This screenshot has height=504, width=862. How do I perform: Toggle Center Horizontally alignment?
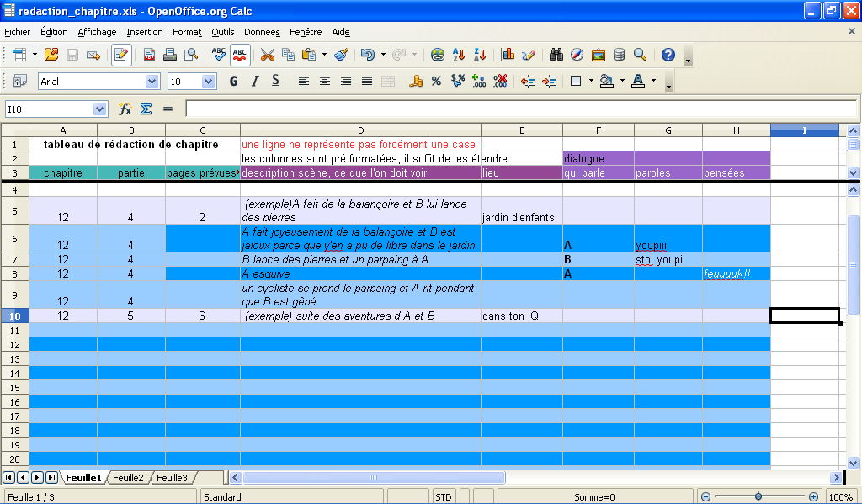coord(325,82)
